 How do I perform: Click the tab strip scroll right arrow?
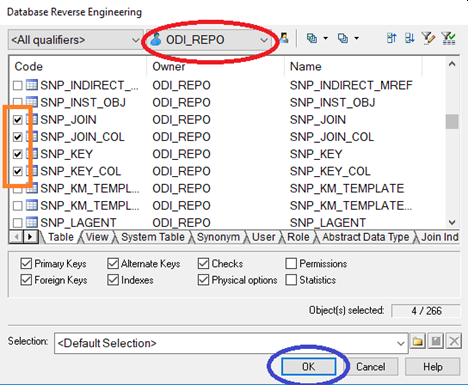(x=30, y=237)
